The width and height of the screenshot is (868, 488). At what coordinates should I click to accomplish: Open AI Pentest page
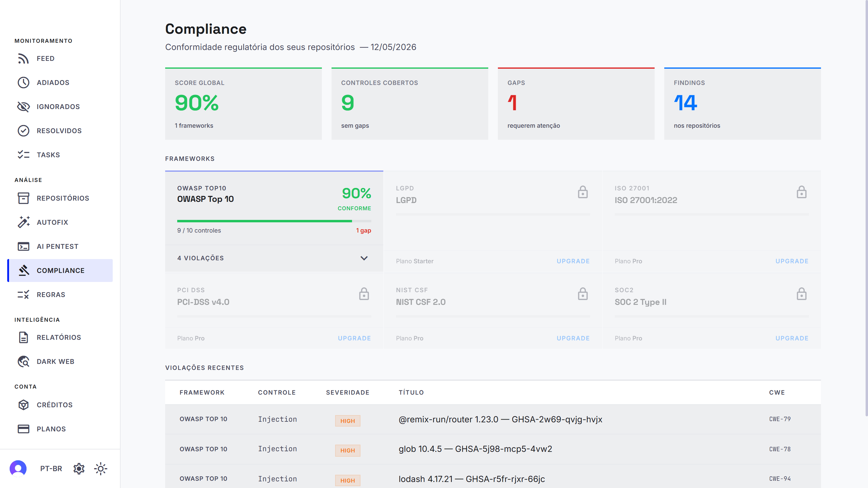pyautogui.click(x=60, y=246)
